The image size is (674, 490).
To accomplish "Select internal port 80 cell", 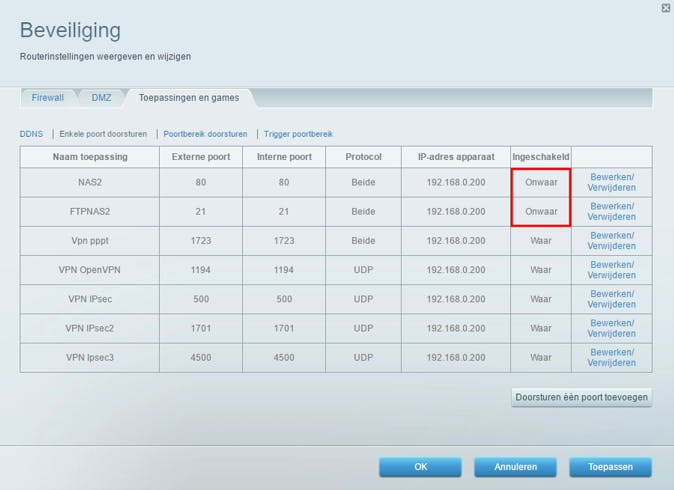I will point(284,182).
